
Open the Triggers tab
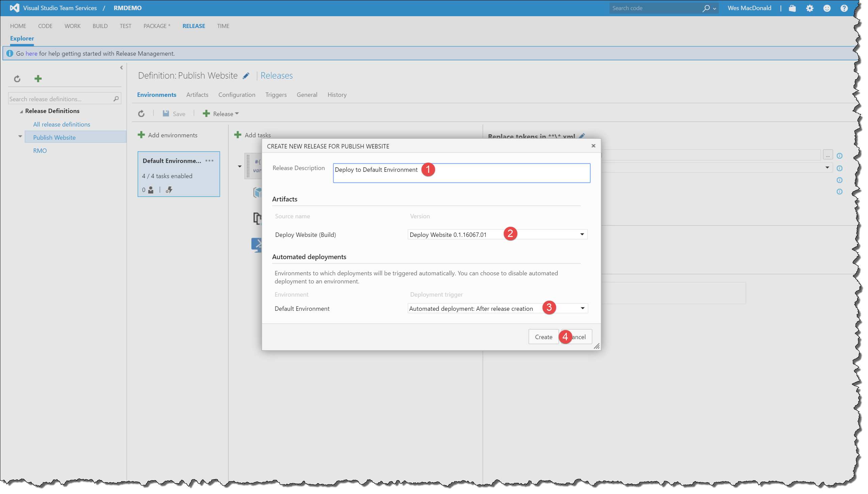click(276, 95)
